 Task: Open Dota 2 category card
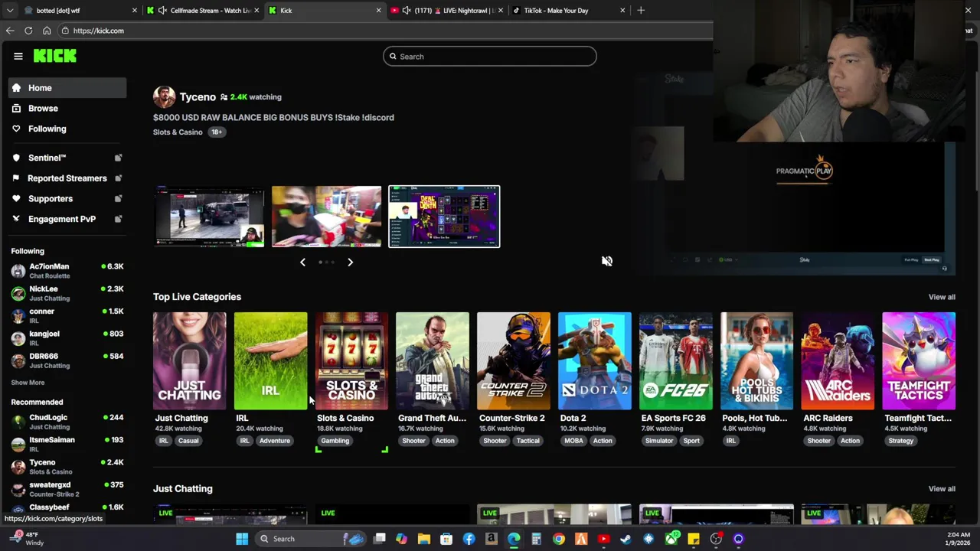click(595, 361)
